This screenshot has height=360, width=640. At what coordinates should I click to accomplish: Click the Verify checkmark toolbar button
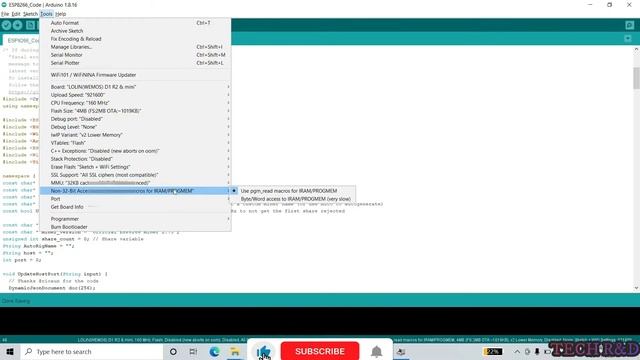tap(6, 25)
